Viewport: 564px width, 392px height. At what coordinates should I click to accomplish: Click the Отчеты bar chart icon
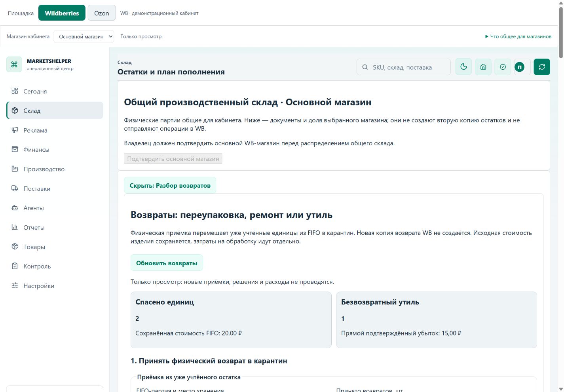[15, 227]
